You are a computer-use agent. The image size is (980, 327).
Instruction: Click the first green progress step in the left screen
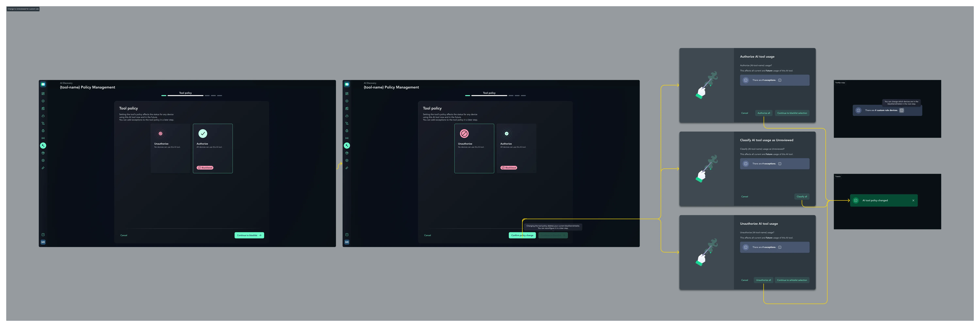point(164,96)
